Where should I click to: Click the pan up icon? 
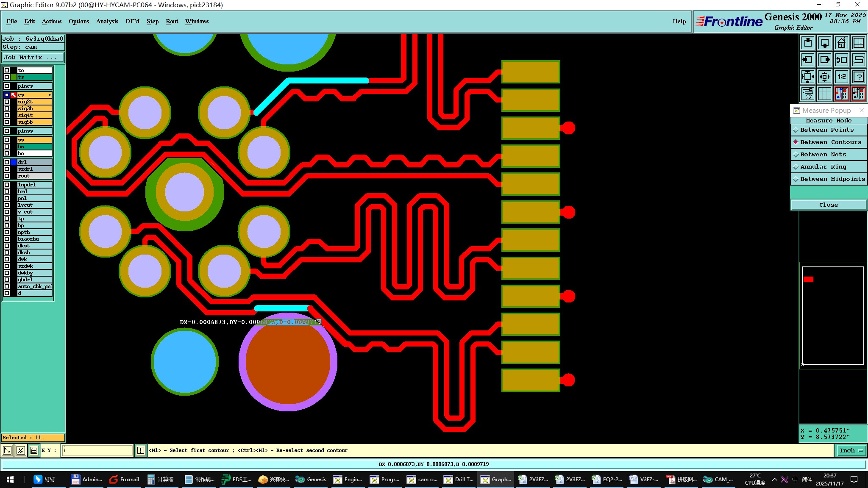808,43
